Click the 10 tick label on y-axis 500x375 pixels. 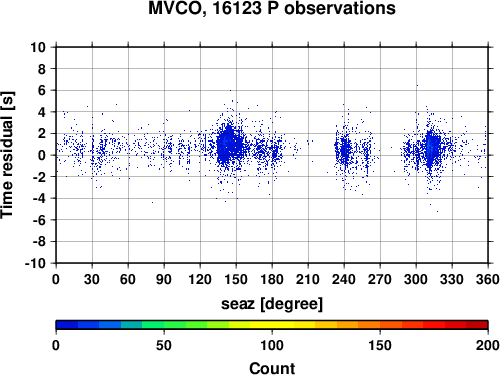pos(38,47)
